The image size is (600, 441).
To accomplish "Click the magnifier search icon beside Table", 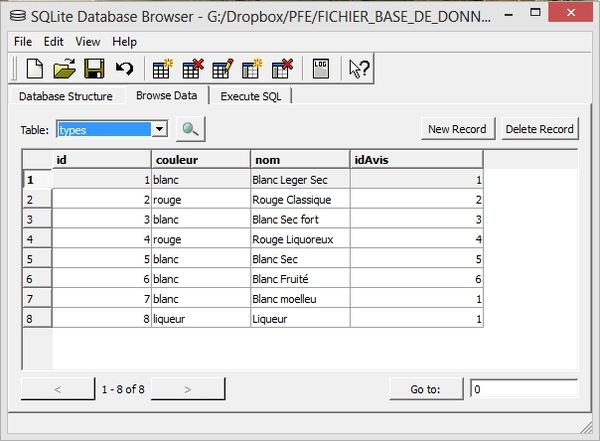I will click(x=189, y=129).
